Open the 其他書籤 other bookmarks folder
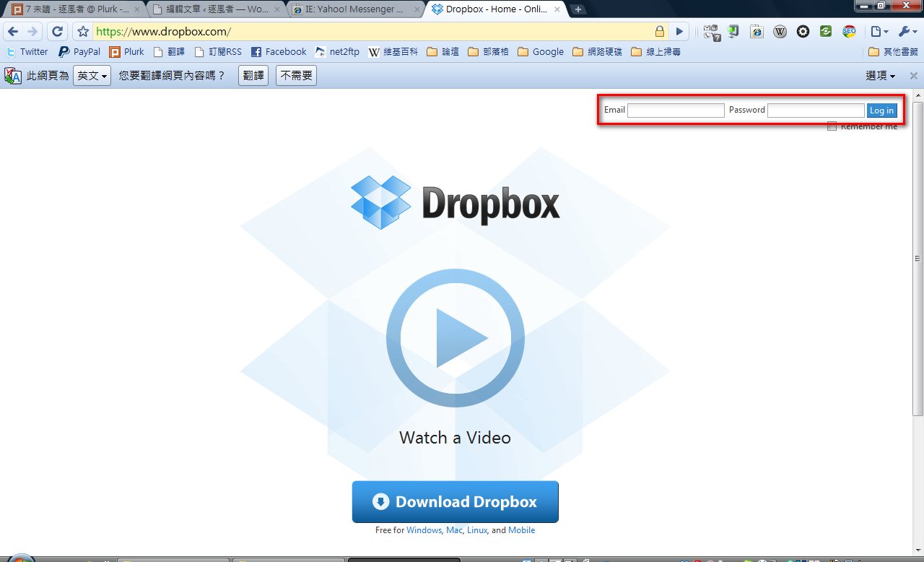The height and width of the screenshot is (562, 924). pos(892,52)
